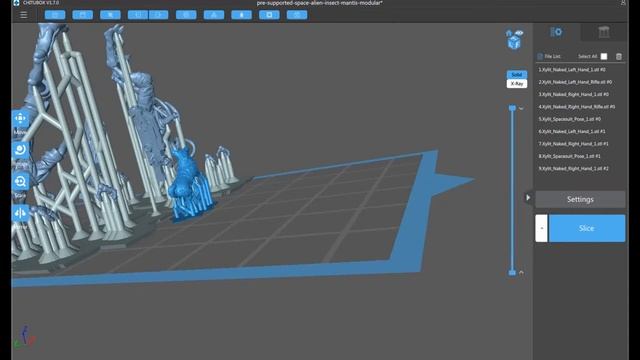
Task: Toggle the eye visibility icon above the cube
Action: pos(519,33)
